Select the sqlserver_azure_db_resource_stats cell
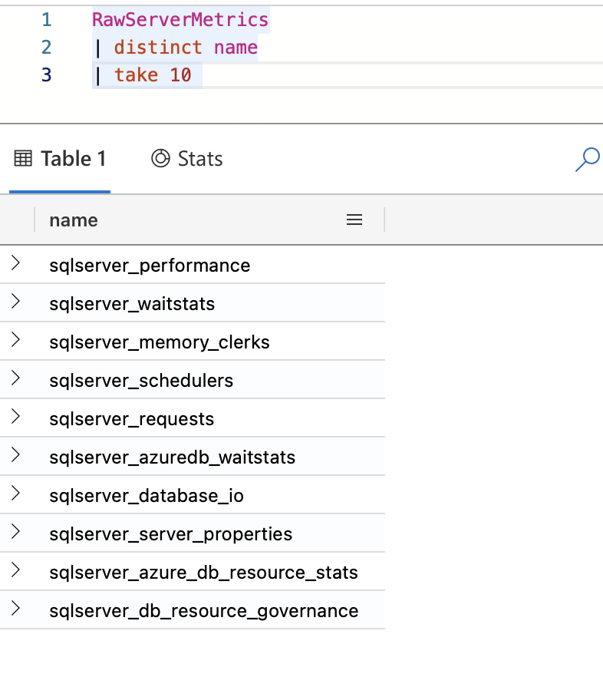 (203, 573)
